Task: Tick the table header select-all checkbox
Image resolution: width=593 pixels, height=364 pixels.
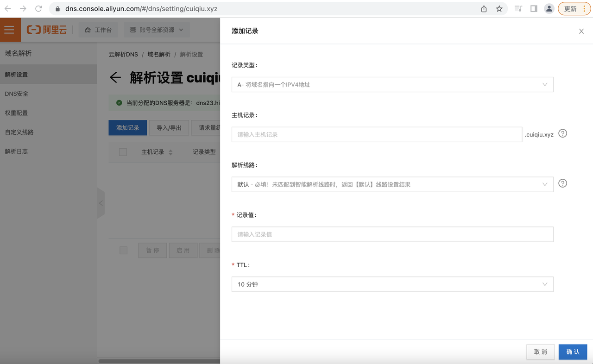Action: coord(123,152)
